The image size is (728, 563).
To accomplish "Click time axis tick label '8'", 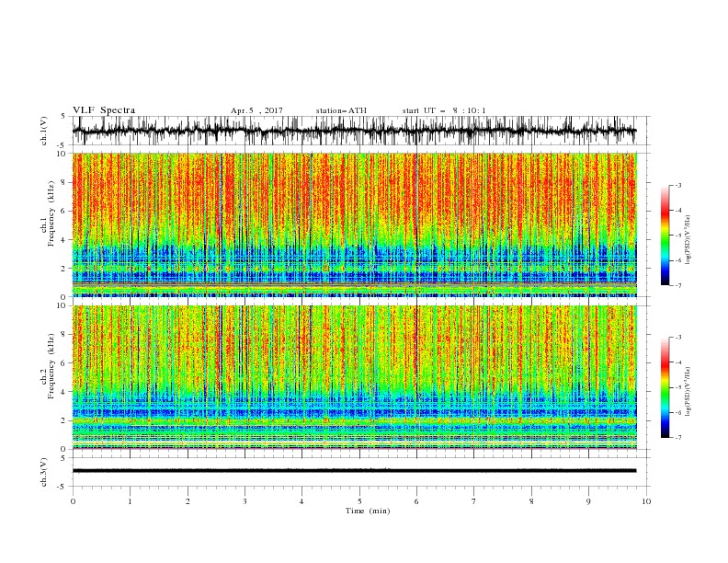I will [x=531, y=501].
